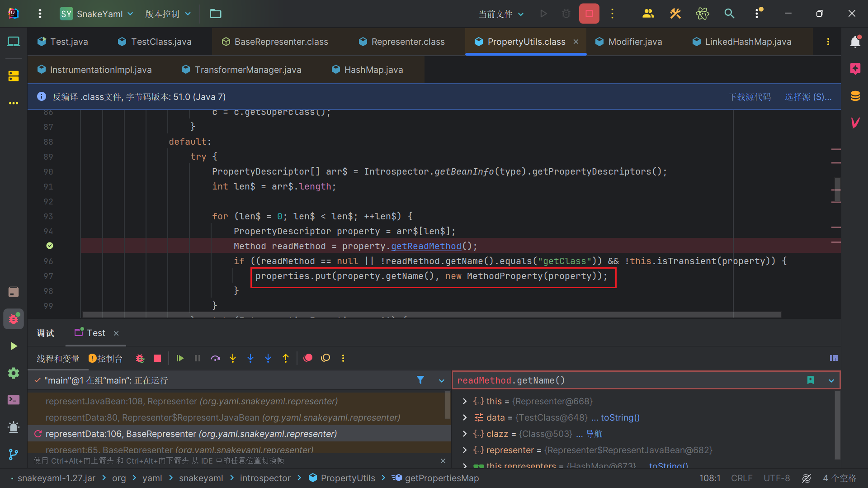The width and height of the screenshot is (868, 488).
Task: Click View Breakpoints red circles icon
Action: pyautogui.click(x=308, y=358)
